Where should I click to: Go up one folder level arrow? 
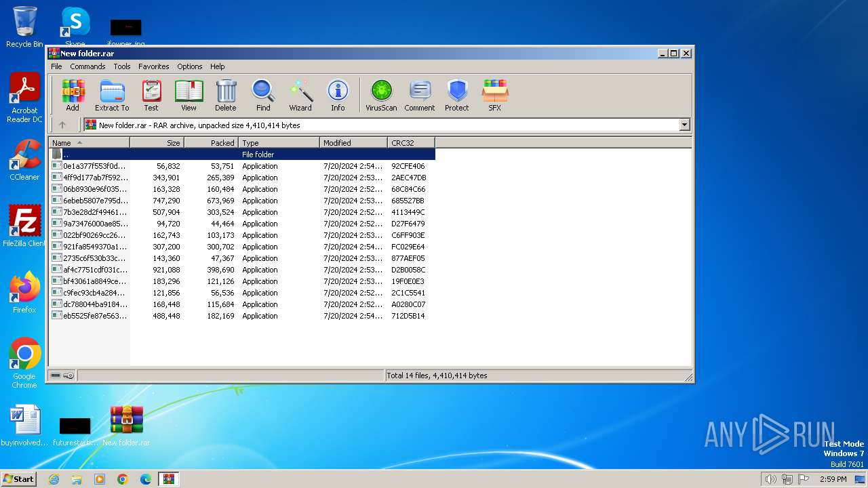tap(62, 125)
